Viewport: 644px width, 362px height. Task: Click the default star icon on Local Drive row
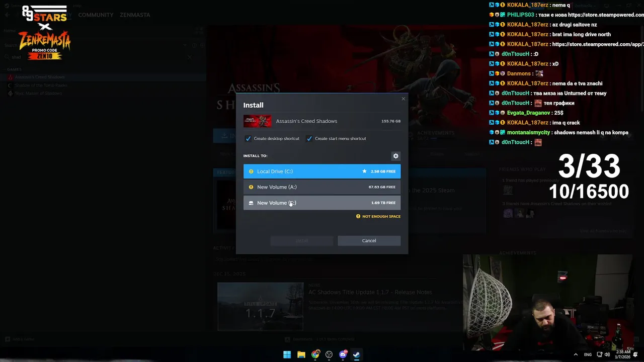tap(364, 171)
